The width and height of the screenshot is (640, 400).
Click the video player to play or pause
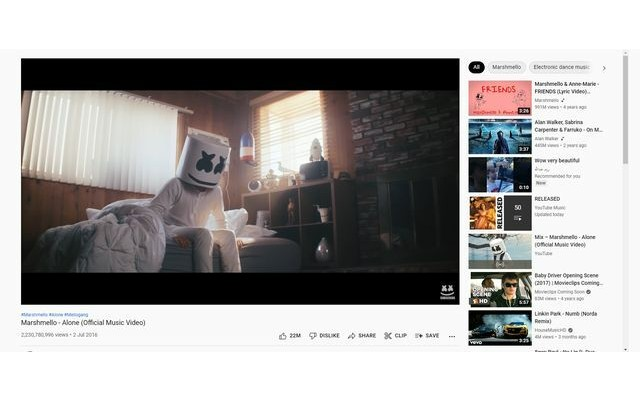[x=240, y=180]
